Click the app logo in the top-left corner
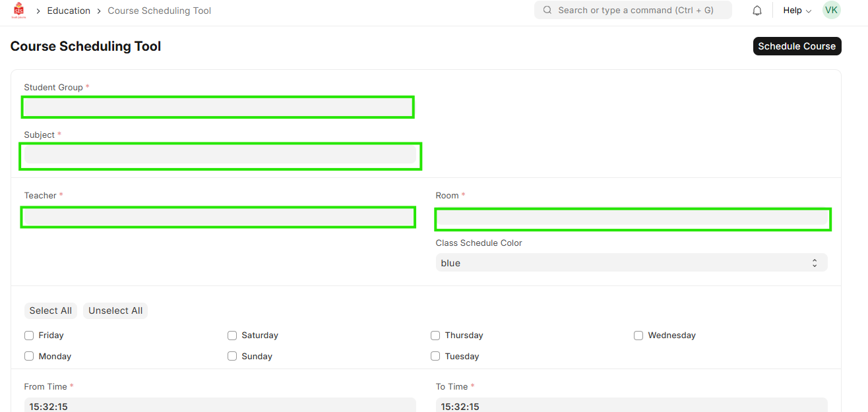The image size is (868, 412). pyautogui.click(x=19, y=11)
